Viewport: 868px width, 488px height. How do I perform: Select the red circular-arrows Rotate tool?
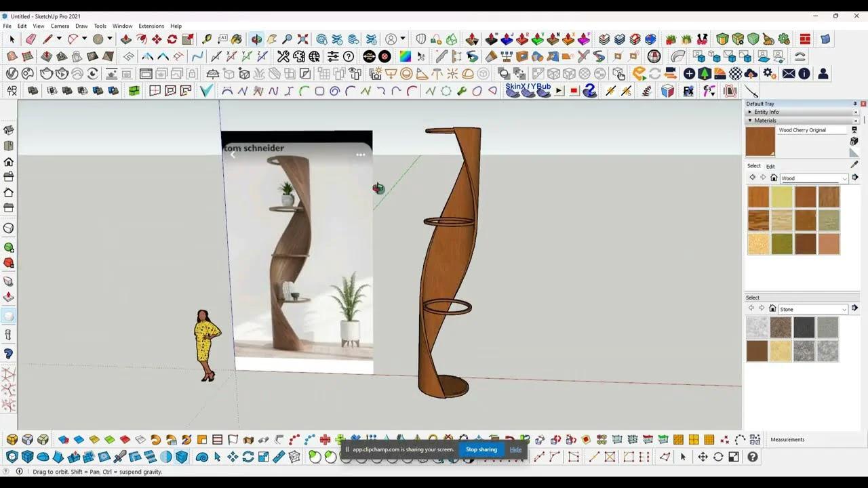tap(172, 39)
